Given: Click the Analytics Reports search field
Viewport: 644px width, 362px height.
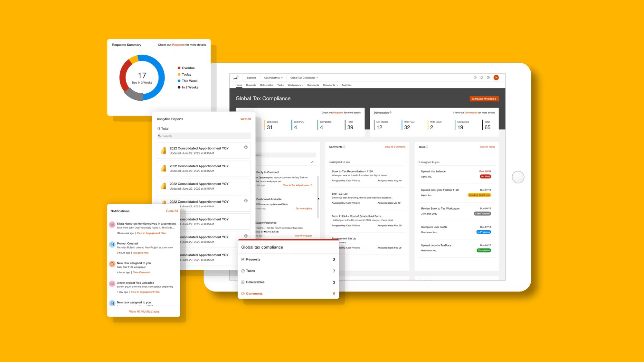Looking at the screenshot, I should coord(204,136).
